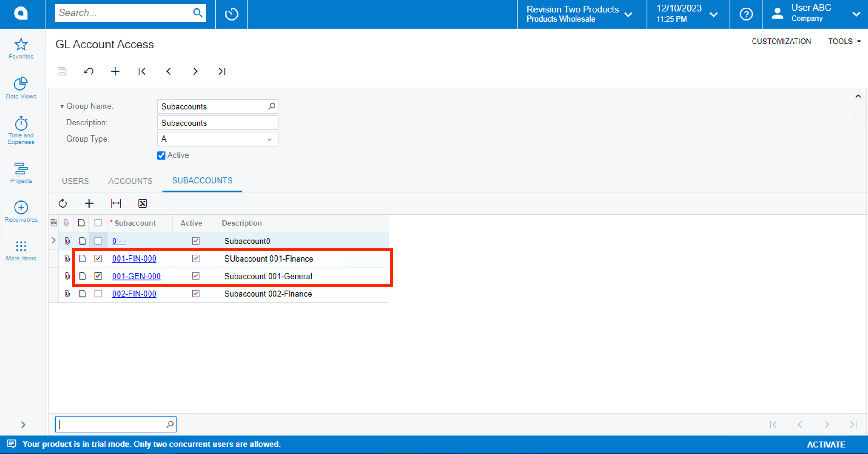Screen dimensions: 868x454
Task: Toggle the Active checkbox for the group
Action: [162, 155]
